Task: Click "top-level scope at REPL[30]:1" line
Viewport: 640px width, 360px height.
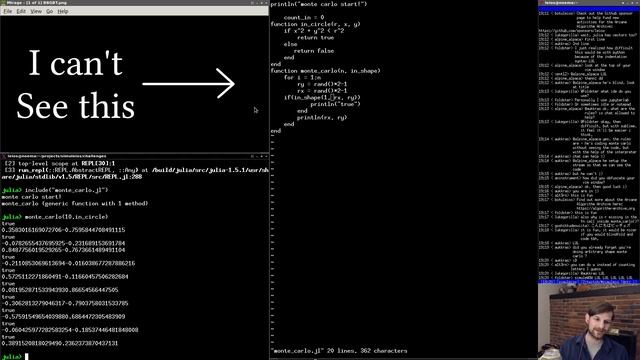Action: coord(60,163)
